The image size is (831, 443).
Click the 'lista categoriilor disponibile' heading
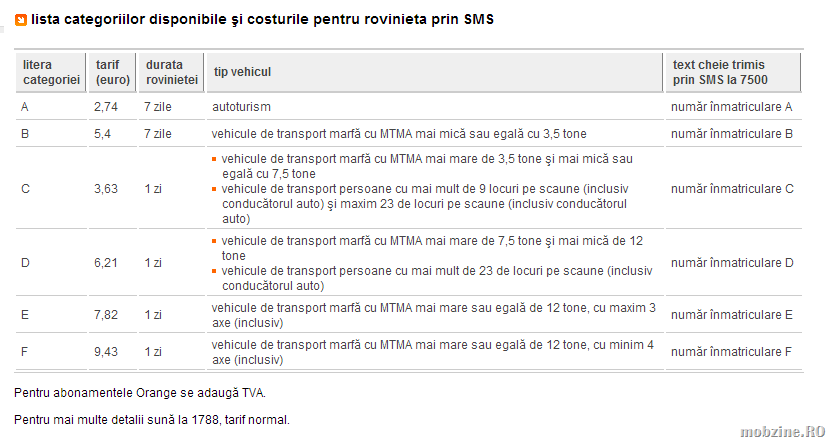(x=262, y=20)
